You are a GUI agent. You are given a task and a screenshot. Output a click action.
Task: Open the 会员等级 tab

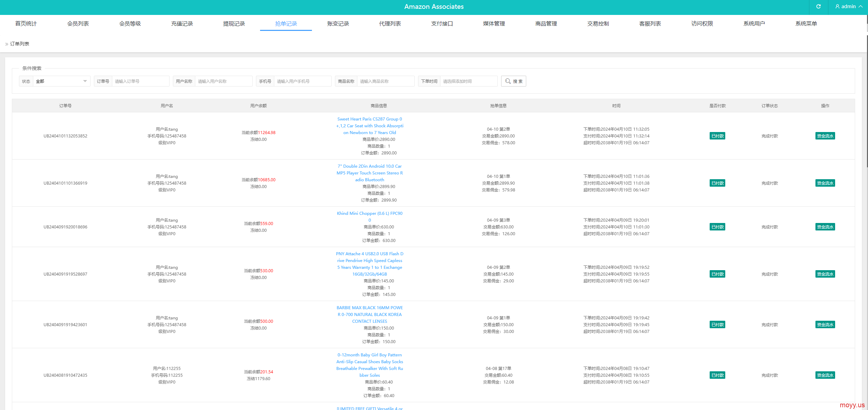[130, 23]
